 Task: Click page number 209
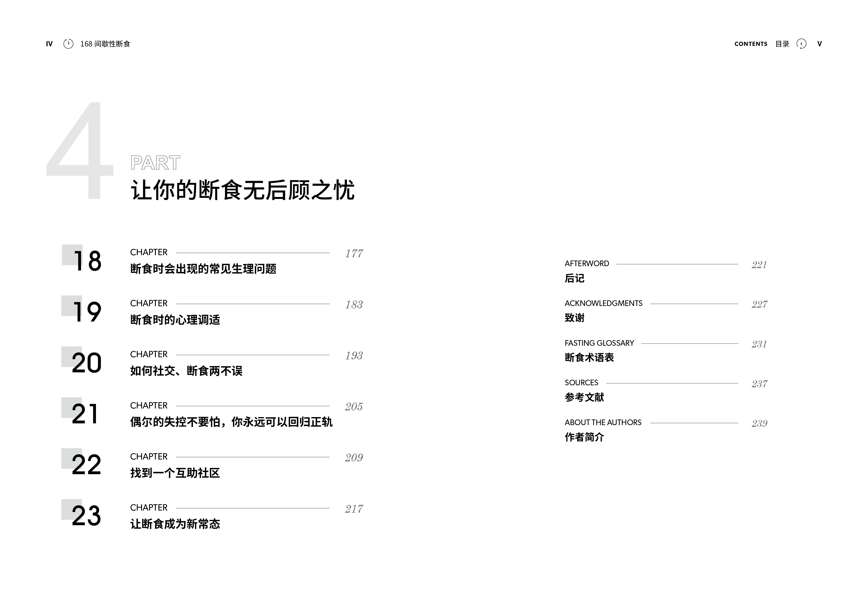[354, 458]
